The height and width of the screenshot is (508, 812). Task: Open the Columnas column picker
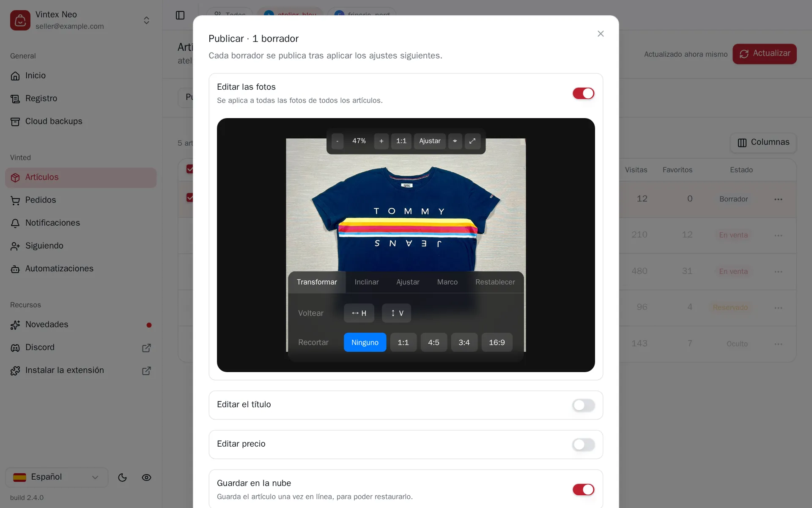coord(763,142)
